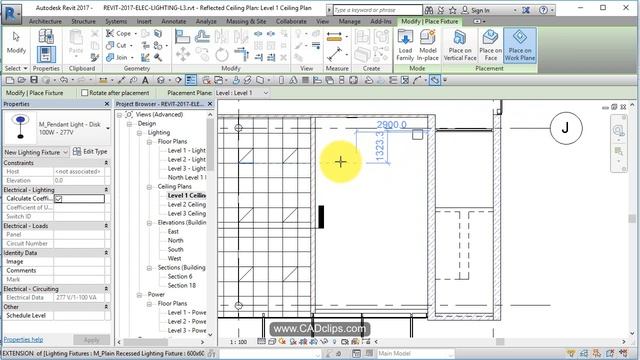
Task: Click the Edit Type button
Action: coord(90,151)
